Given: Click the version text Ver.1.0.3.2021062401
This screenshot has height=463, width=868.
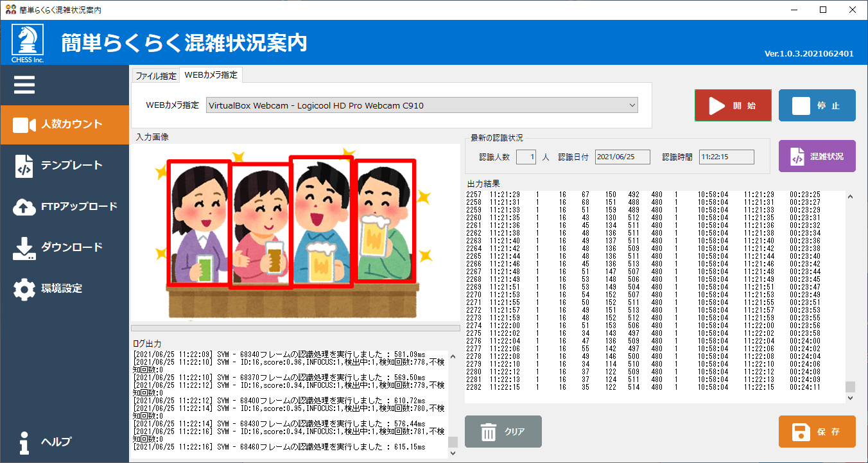Looking at the screenshot, I should 809,54.
